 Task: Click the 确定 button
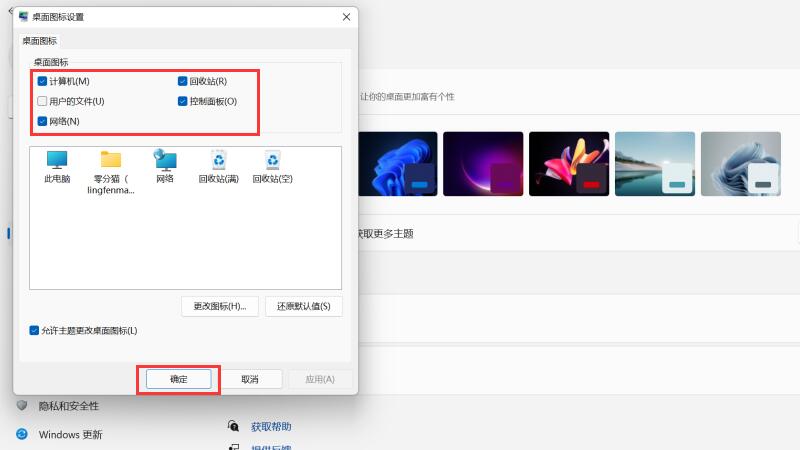[x=179, y=379]
